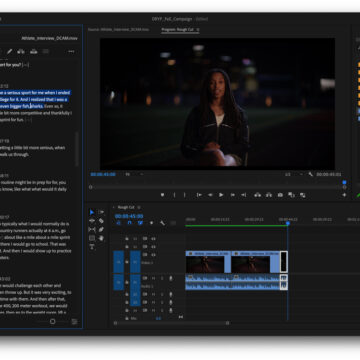Select the Hand tool
360x360 pixels.
(x=101, y=238)
